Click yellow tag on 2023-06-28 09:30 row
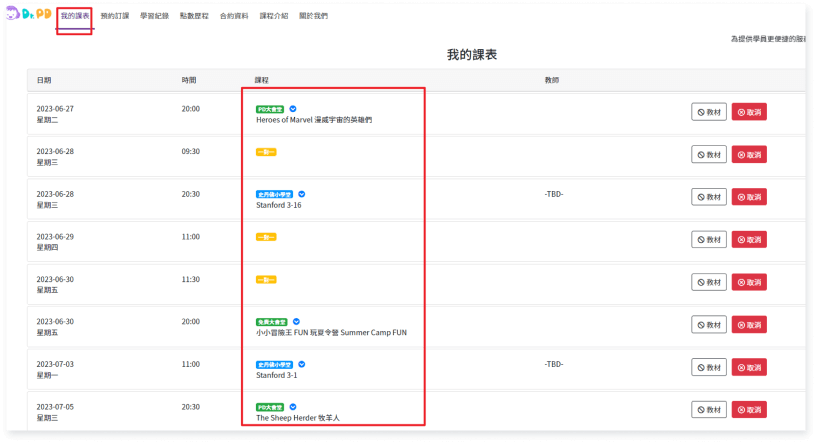Image resolution: width=816 pixels, height=443 pixels. 266,152
